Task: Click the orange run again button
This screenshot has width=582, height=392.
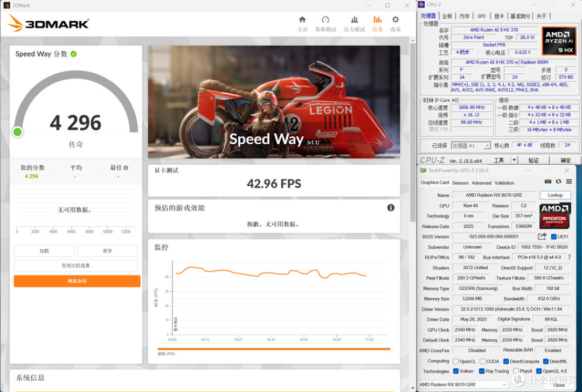Action: pyautogui.click(x=77, y=281)
